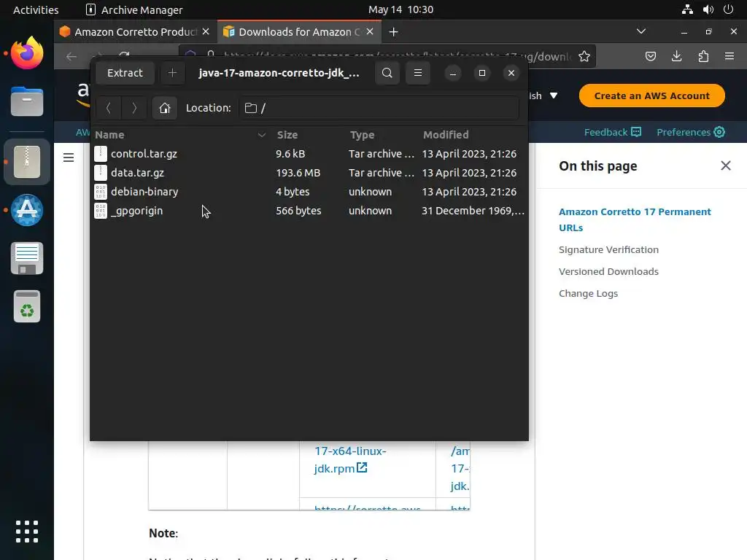Click the Feedback link
The image size is (747, 560).
[x=613, y=133]
